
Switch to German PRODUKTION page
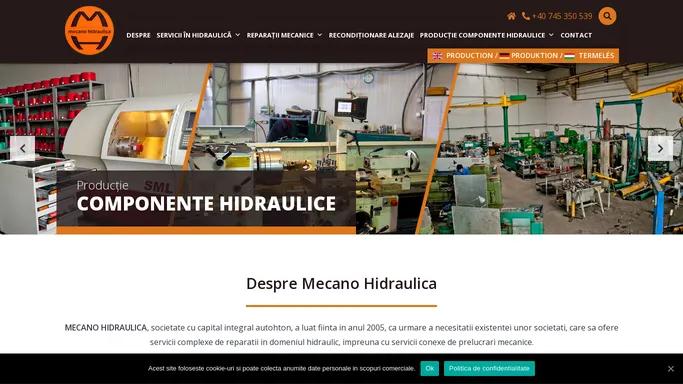(x=534, y=56)
